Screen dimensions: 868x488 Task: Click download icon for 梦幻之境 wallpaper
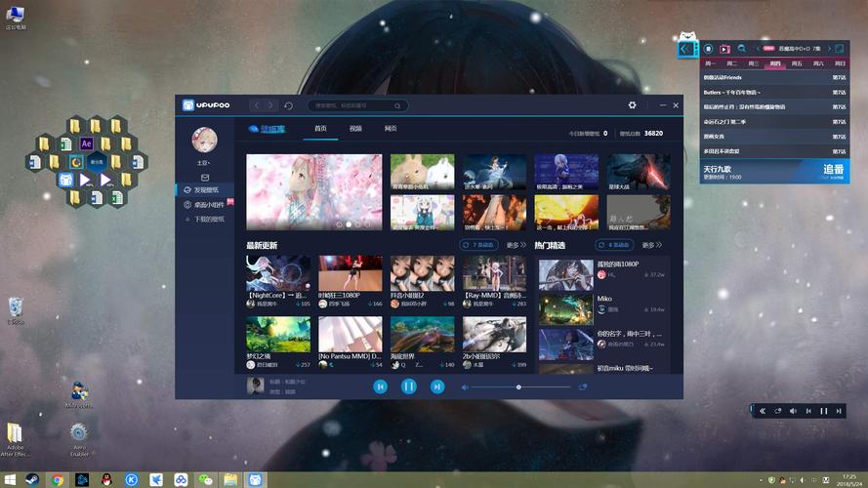tap(299, 365)
